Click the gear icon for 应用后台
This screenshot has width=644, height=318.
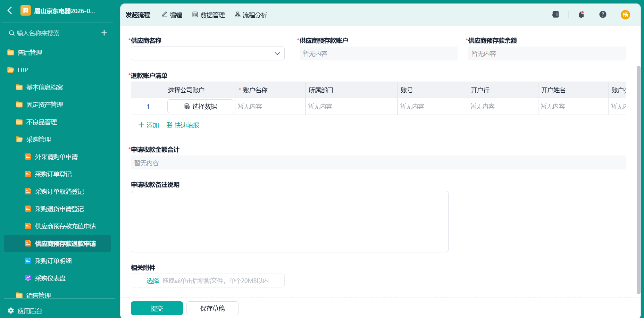(11, 311)
